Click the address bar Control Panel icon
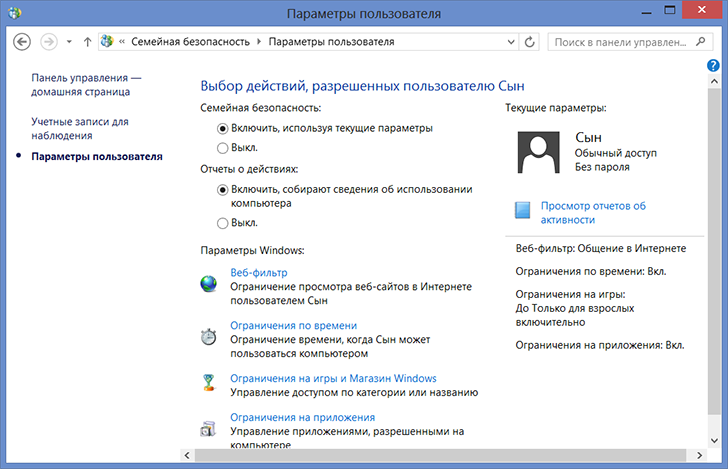The image size is (728, 469). pyautogui.click(x=107, y=41)
